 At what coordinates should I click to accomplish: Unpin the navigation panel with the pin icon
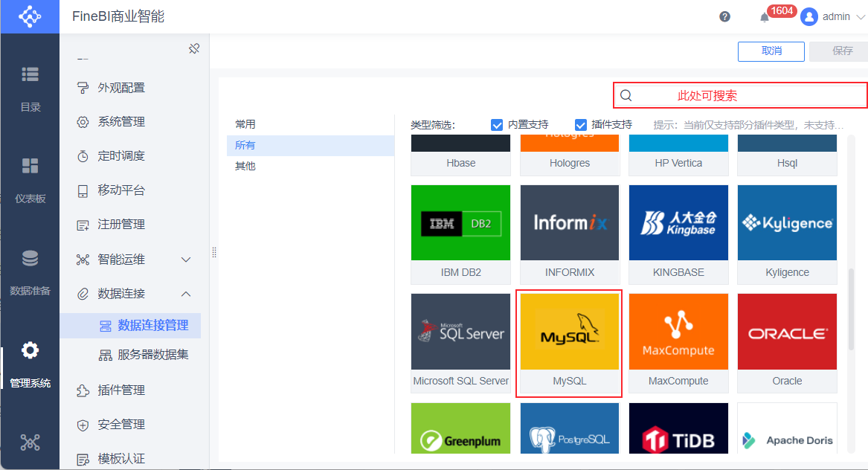[193, 49]
